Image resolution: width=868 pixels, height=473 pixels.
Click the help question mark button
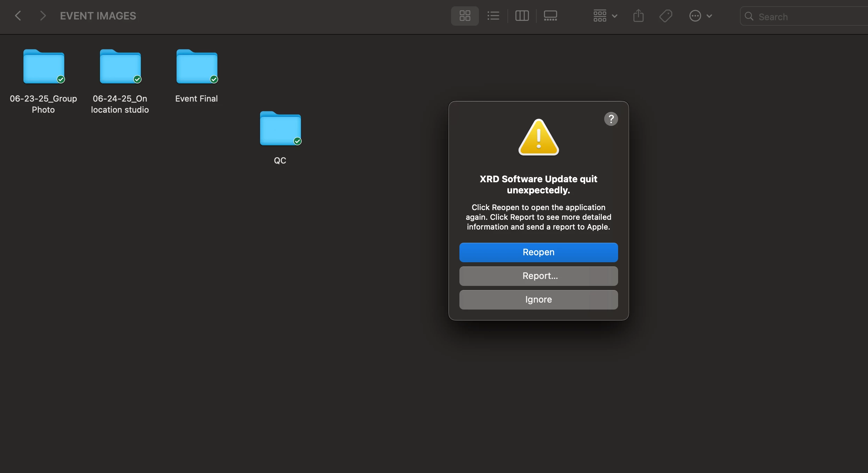[611, 119]
